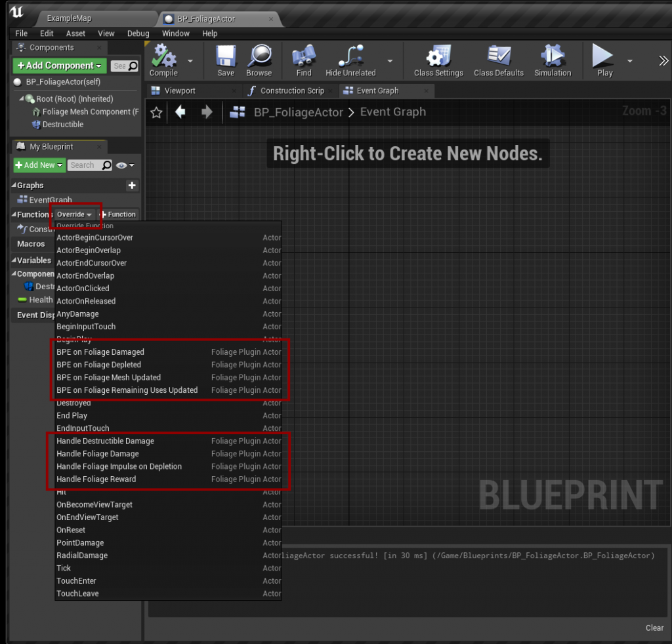
Task: Add a new function with +Function
Action: (118, 214)
